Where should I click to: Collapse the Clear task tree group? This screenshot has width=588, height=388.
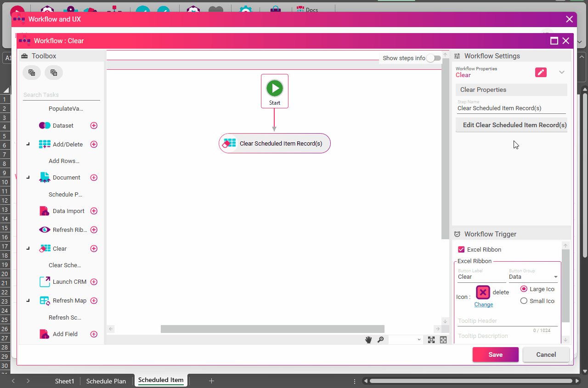[x=28, y=248]
